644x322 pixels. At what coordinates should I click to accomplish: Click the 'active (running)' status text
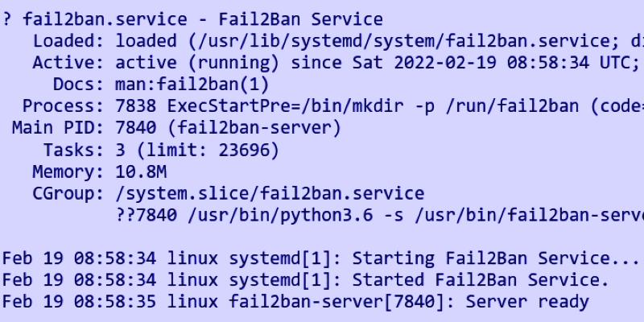click(x=197, y=63)
